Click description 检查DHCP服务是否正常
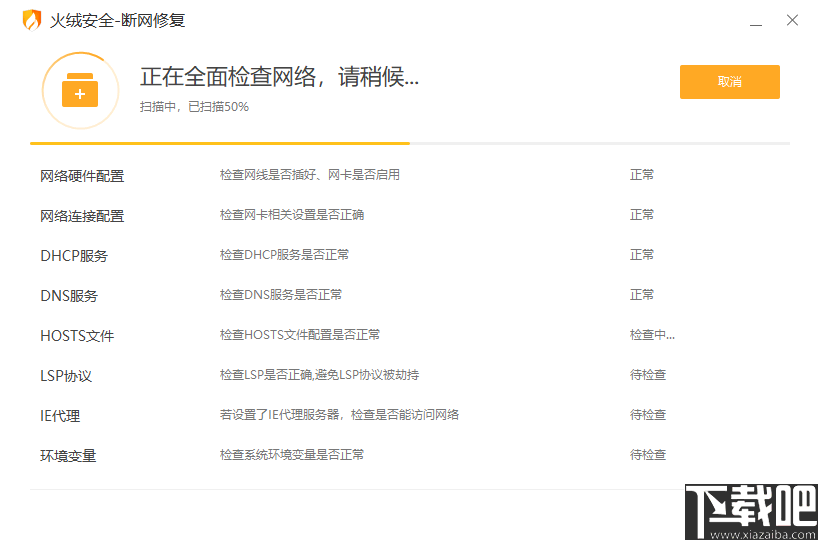Image resolution: width=820 pixels, height=540 pixels. (x=284, y=255)
